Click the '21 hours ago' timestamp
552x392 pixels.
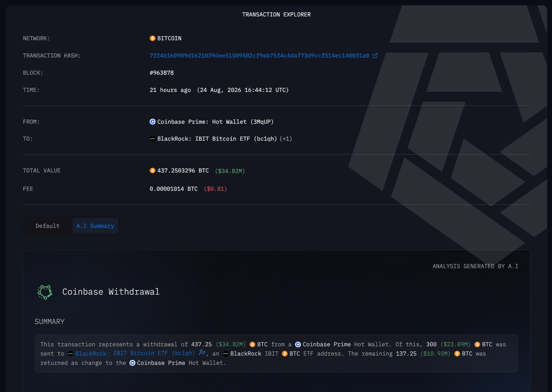(170, 90)
